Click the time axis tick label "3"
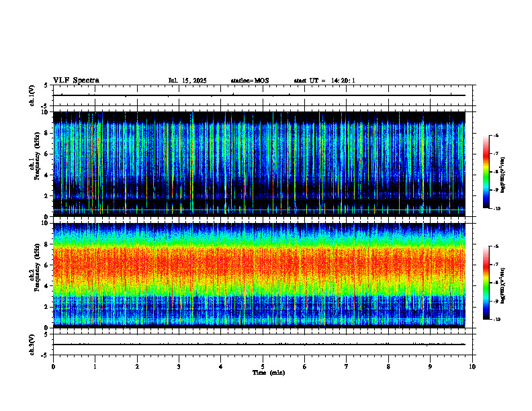 click(179, 367)
